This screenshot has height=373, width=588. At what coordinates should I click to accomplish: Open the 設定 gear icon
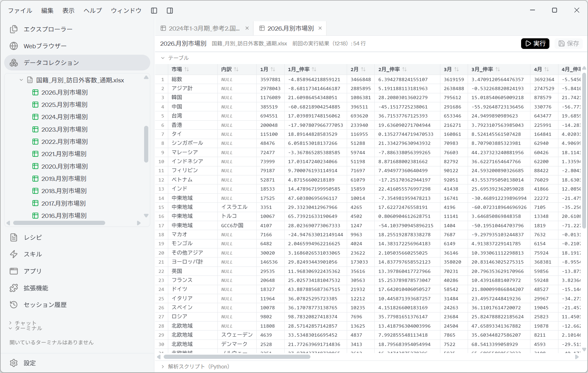(x=14, y=363)
